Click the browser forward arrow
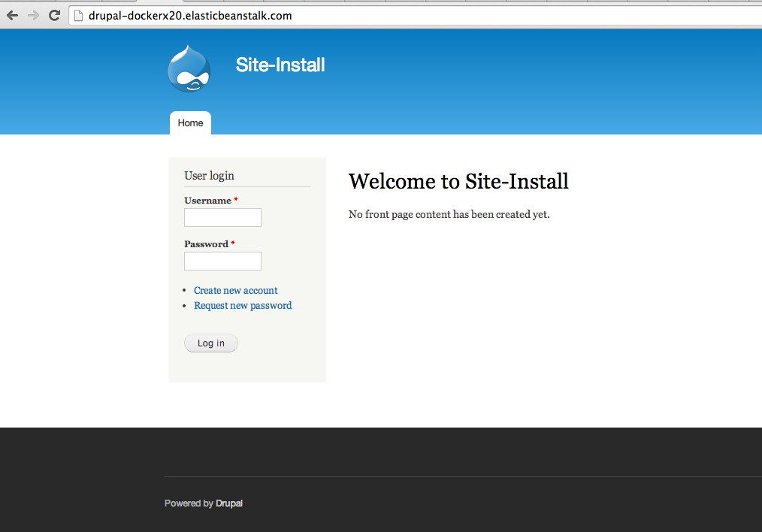 coord(33,16)
